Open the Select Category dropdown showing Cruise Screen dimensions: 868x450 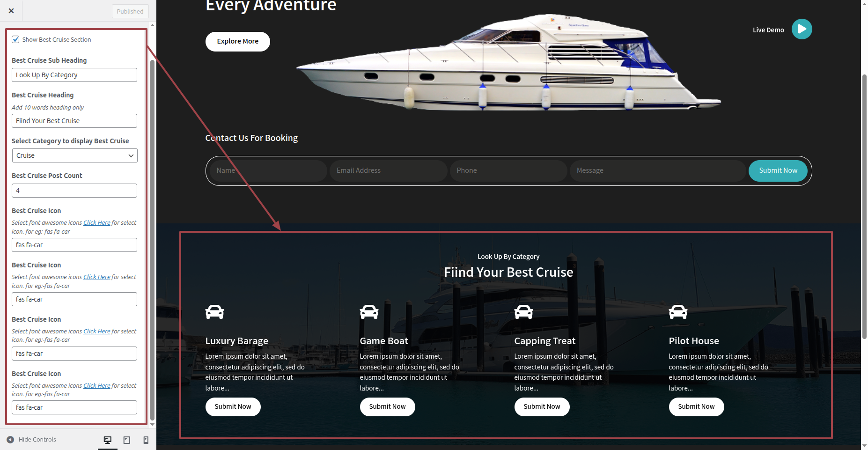click(x=74, y=155)
